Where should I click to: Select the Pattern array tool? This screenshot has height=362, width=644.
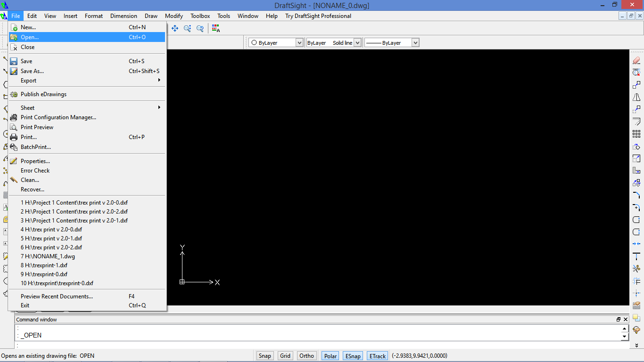636,134
